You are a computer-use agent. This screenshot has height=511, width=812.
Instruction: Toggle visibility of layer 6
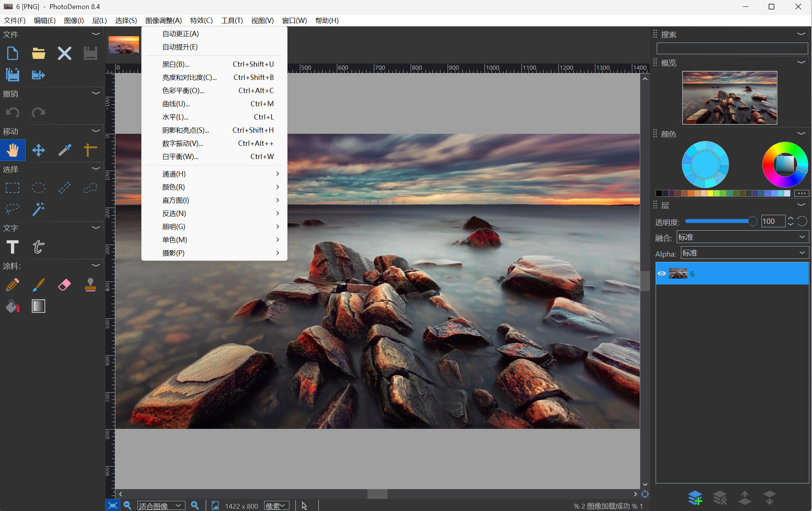(x=662, y=274)
